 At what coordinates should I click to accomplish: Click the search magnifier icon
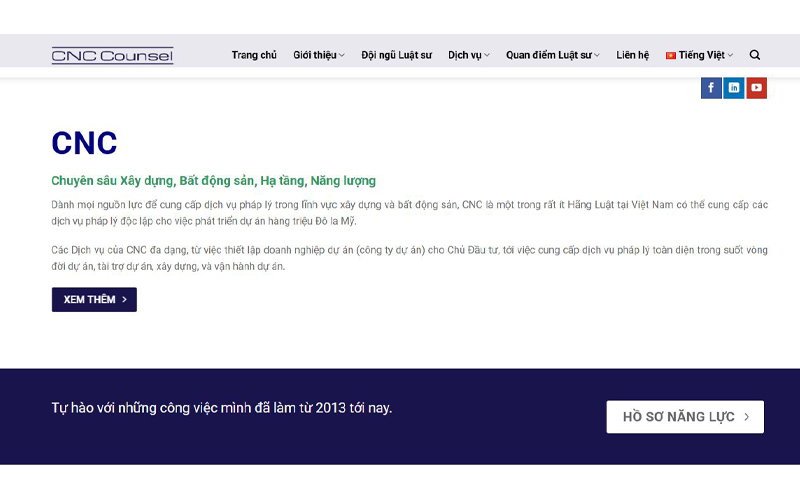755,55
